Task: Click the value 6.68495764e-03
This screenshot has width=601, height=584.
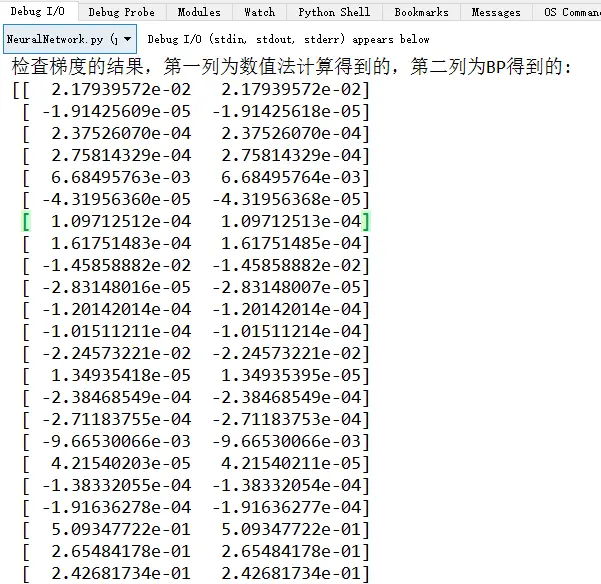Action: pos(291,177)
